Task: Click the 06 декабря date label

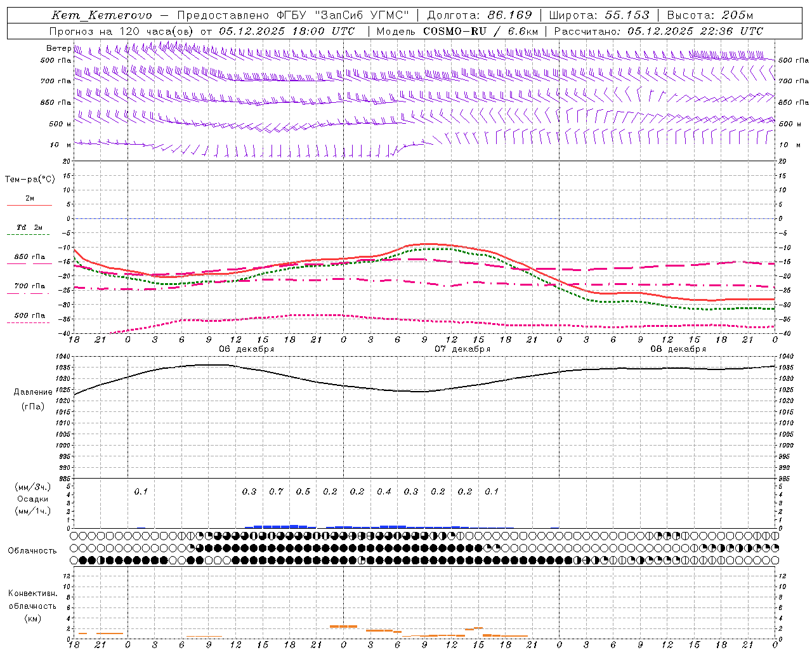Action: (247, 349)
